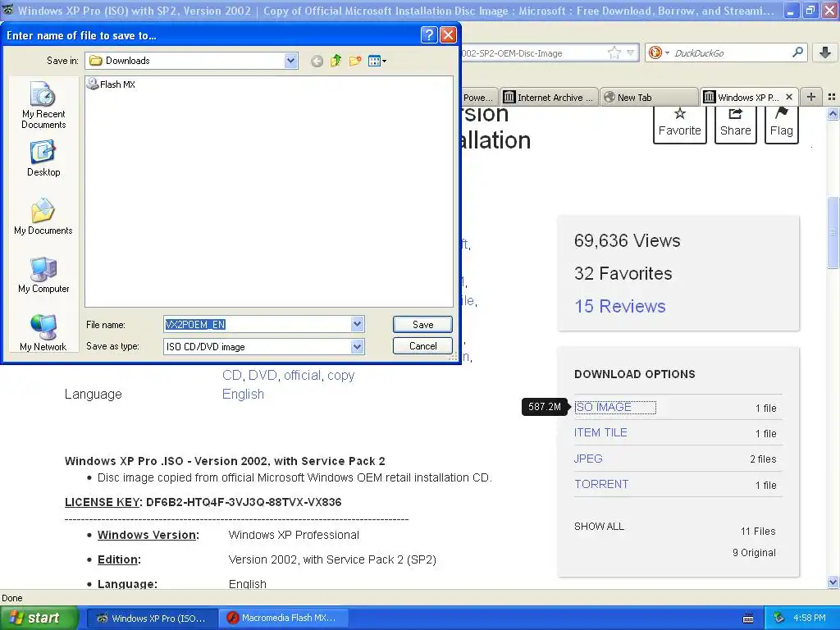Switch to the New Tab tab
This screenshot has width=840, height=630.
649,98
